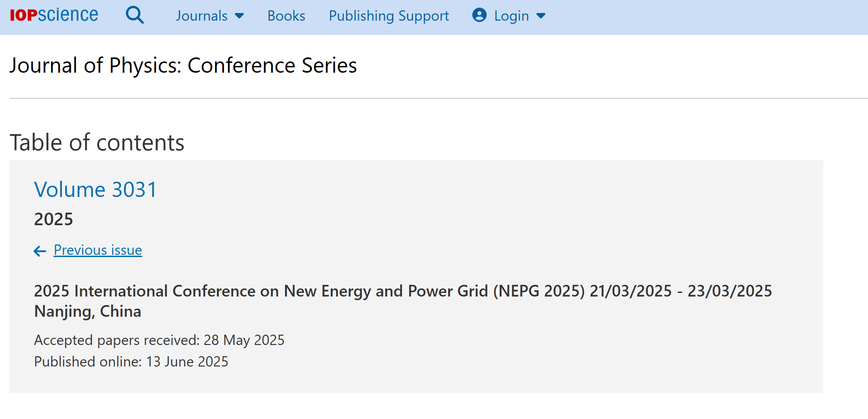Screen dimensions: 868x419
Task: Navigate to the Previous issue link
Action: tap(98, 250)
